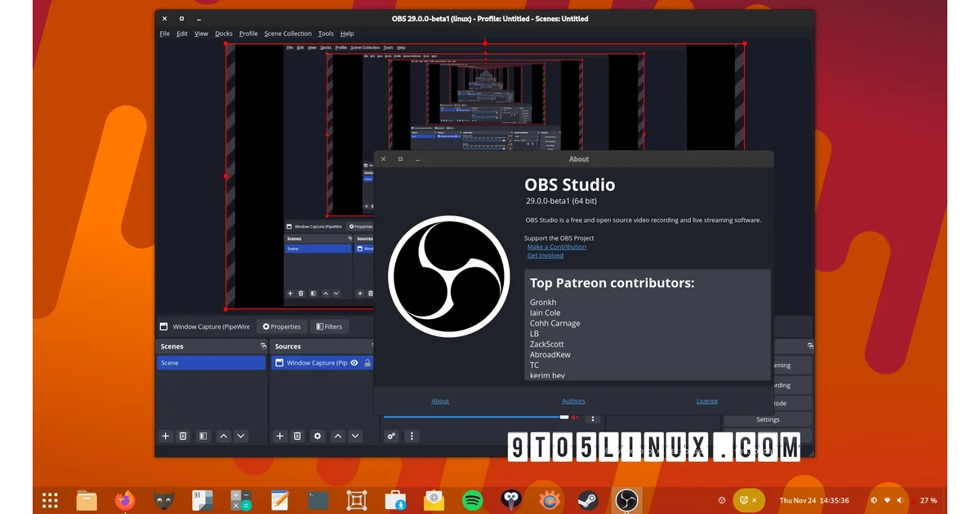The height and width of the screenshot is (514, 980).
Task: Open the Edit menu
Action: (182, 33)
